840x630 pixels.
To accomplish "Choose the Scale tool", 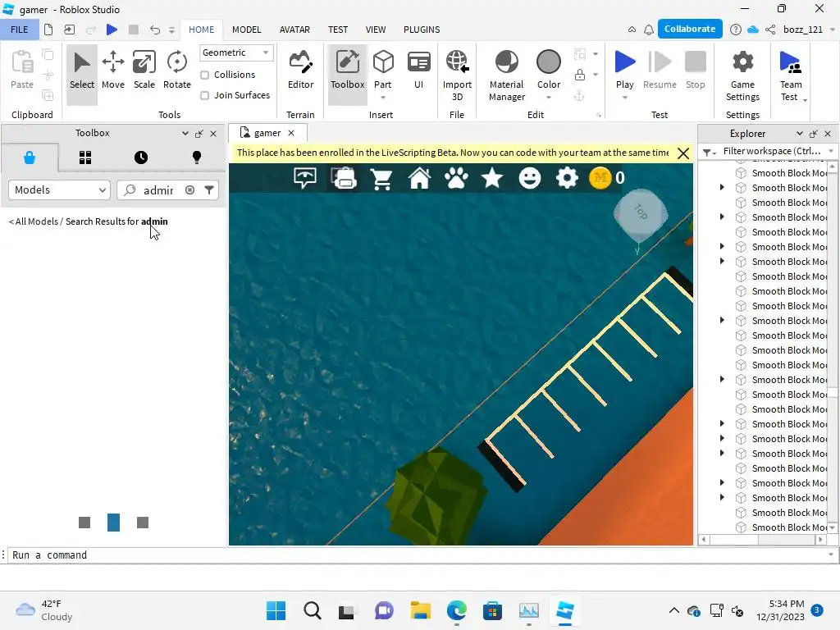I will pyautogui.click(x=144, y=71).
